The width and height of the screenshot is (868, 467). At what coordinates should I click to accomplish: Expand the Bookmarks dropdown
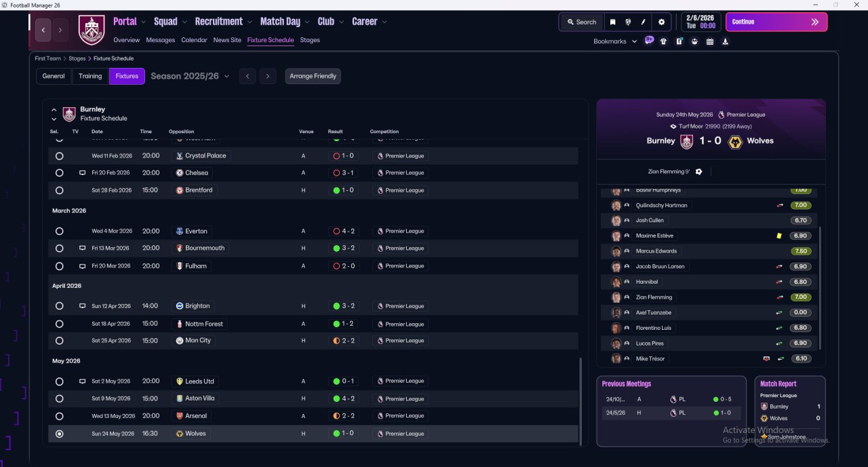(616, 41)
